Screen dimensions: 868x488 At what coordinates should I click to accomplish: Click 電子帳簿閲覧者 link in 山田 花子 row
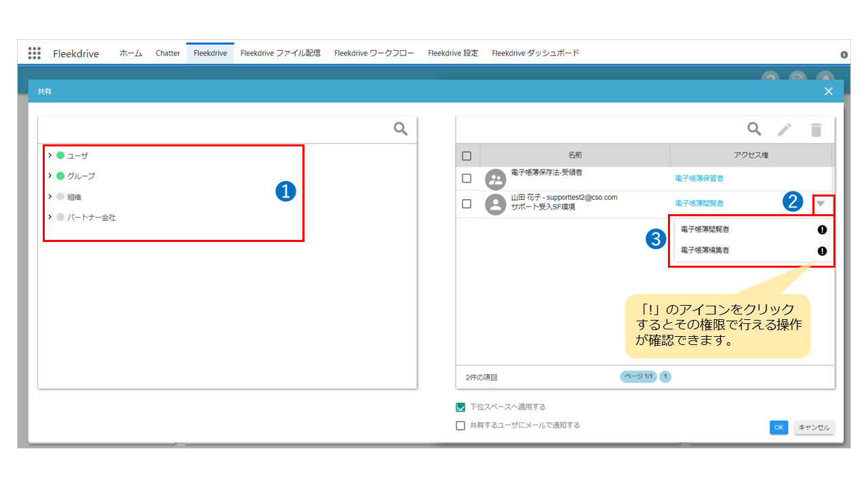pos(699,203)
